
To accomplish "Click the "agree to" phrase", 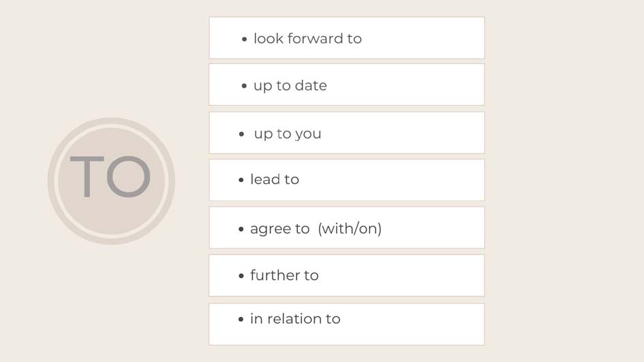I will click(279, 229).
